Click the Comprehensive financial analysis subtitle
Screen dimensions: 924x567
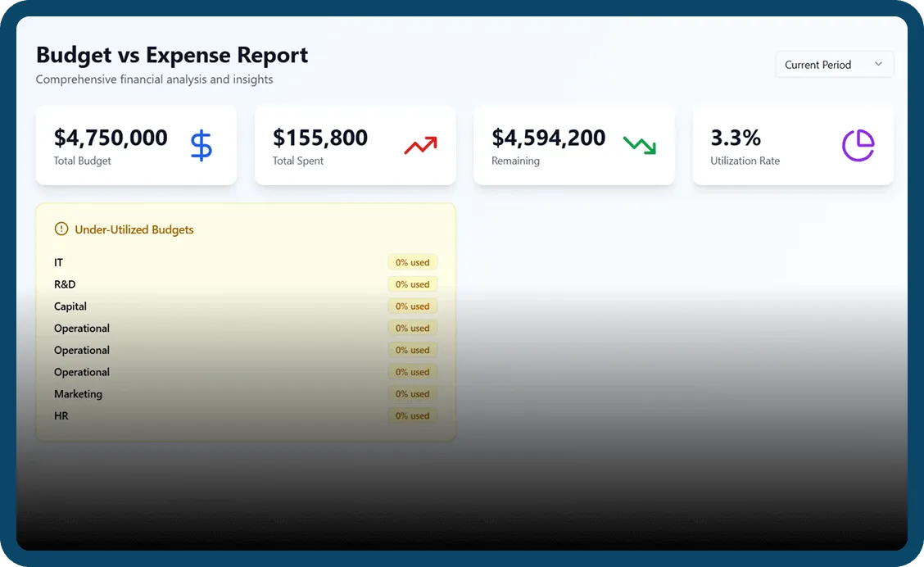pyautogui.click(x=154, y=79)
